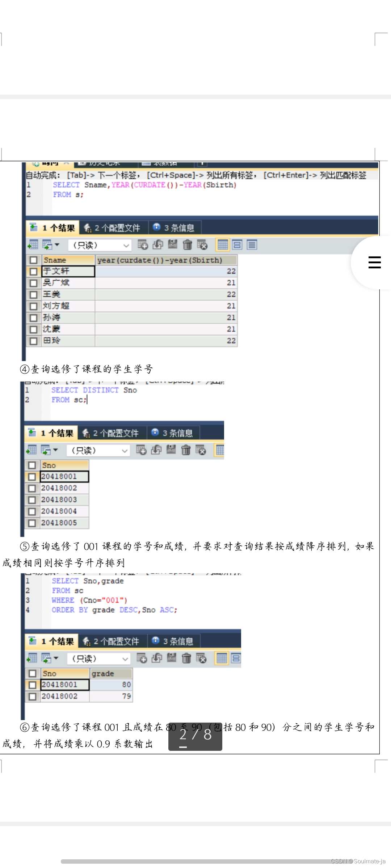Open the (只读) dropdown in grade results toolbar
Viewport: 391px width, 868px height.
click(x=98, y=659)
